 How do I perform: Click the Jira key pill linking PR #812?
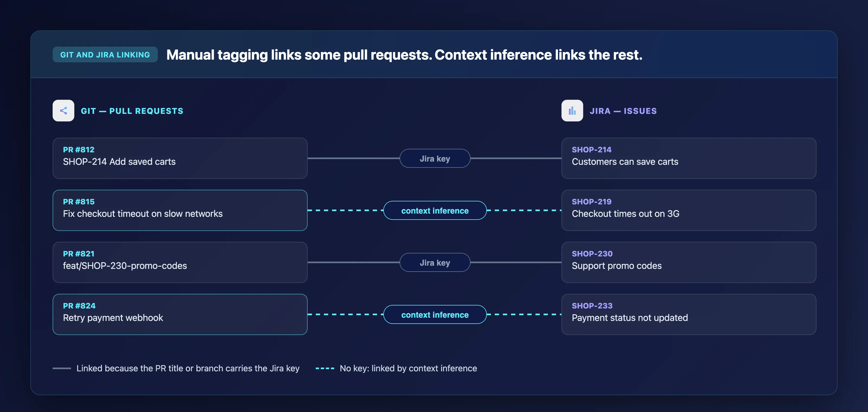click(x=435, y=158)
